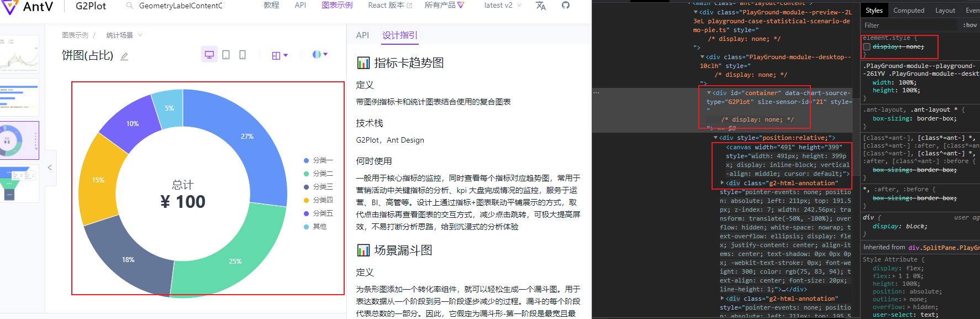The height and width of the screenshot is (319, 980).
Task: Select the funnel chart thumbnail in sidebar
Action: coord(19,183)
